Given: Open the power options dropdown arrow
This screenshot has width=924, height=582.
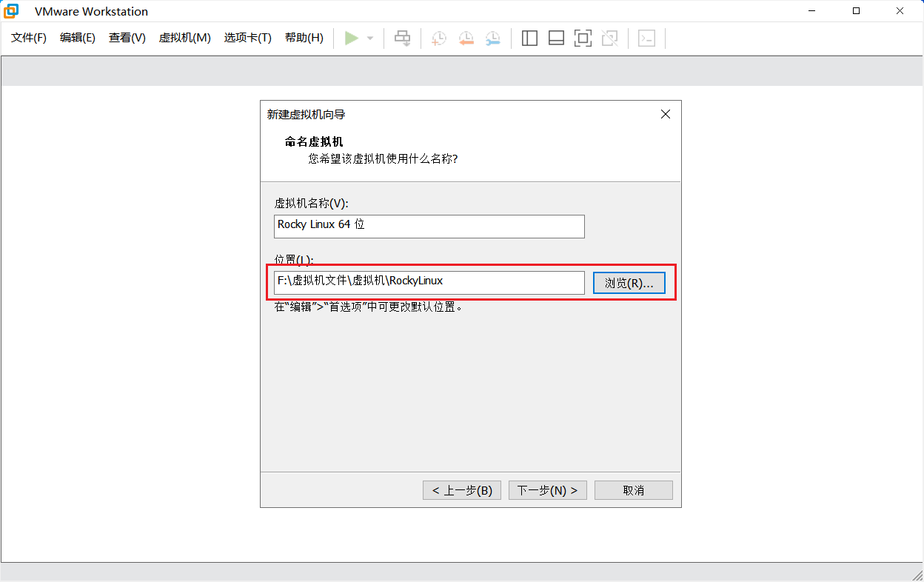Looking at the screenshot, I should coord(370,39).
